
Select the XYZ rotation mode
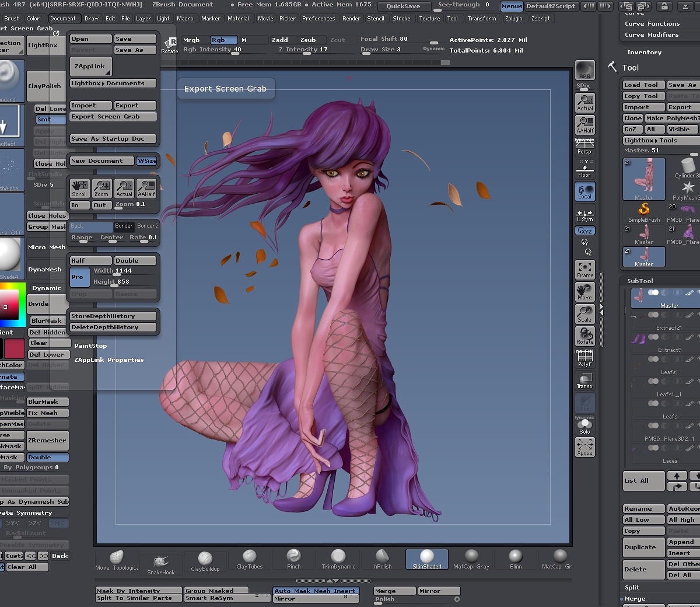coord(584,231)
